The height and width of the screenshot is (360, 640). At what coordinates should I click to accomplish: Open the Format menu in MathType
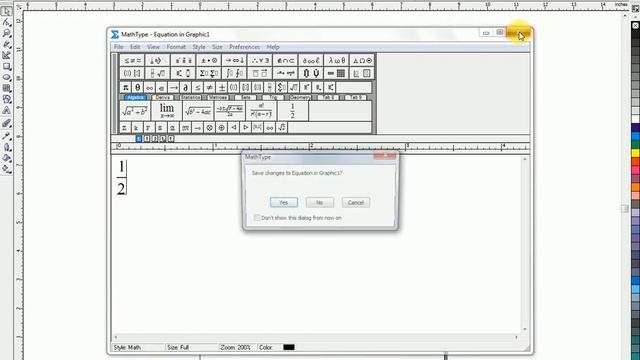tap(176, 47)
